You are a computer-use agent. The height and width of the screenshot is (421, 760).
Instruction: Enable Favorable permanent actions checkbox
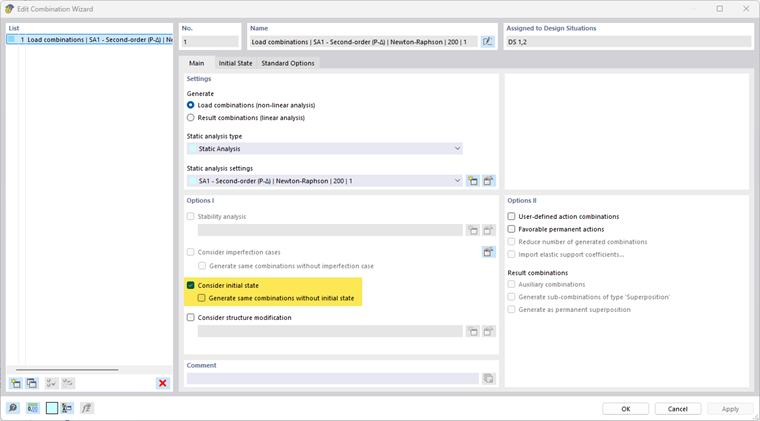pyautogui.click(x=512, y=229)
